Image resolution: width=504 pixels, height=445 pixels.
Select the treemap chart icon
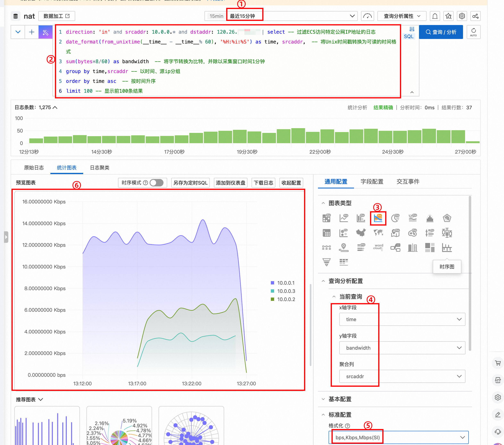[430, 247]
